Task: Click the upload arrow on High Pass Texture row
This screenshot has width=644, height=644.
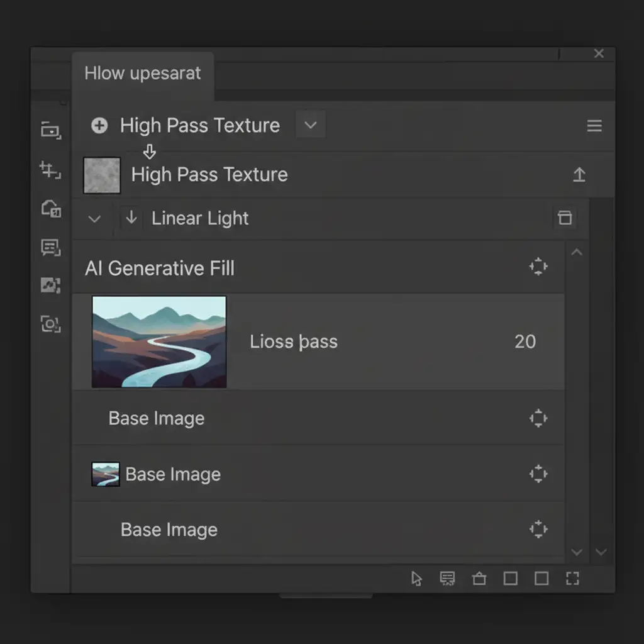Action: click(579, 175)
